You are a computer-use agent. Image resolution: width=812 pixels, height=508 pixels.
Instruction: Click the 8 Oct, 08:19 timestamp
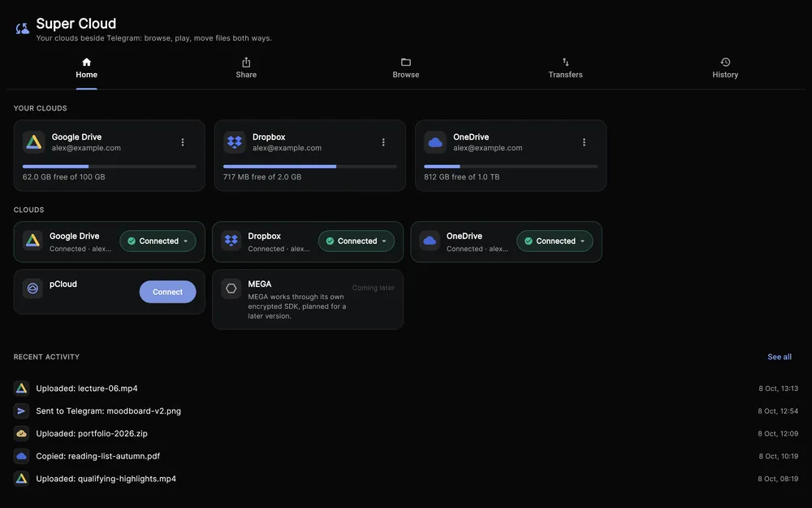click(778, 479)
